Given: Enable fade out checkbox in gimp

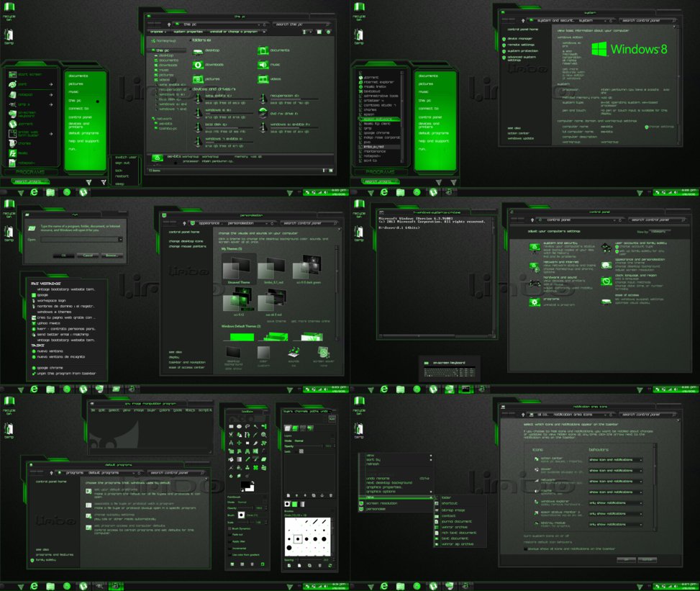Looking at the screenshot, I should [x=230, y=535].
